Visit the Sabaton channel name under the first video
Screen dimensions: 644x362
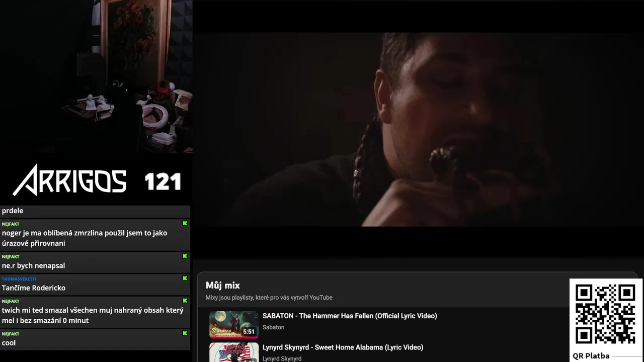(273, 327)
